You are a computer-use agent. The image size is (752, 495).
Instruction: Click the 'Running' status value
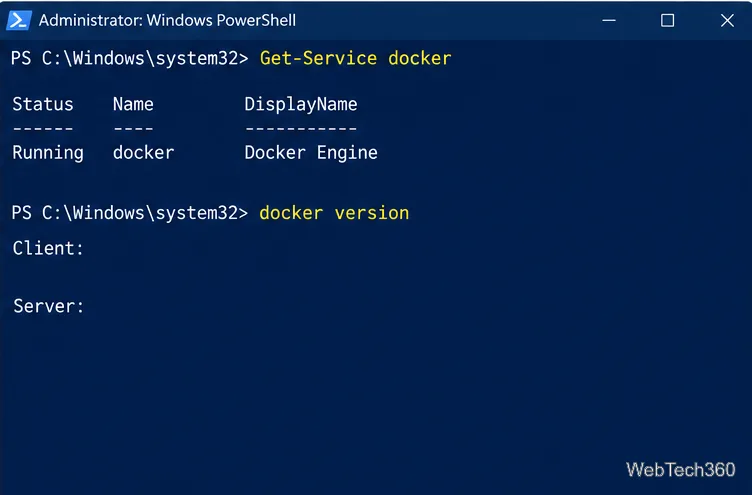48,153
